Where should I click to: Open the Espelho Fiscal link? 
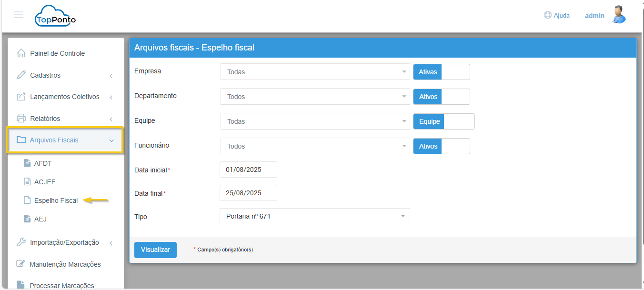coord(56,200)
